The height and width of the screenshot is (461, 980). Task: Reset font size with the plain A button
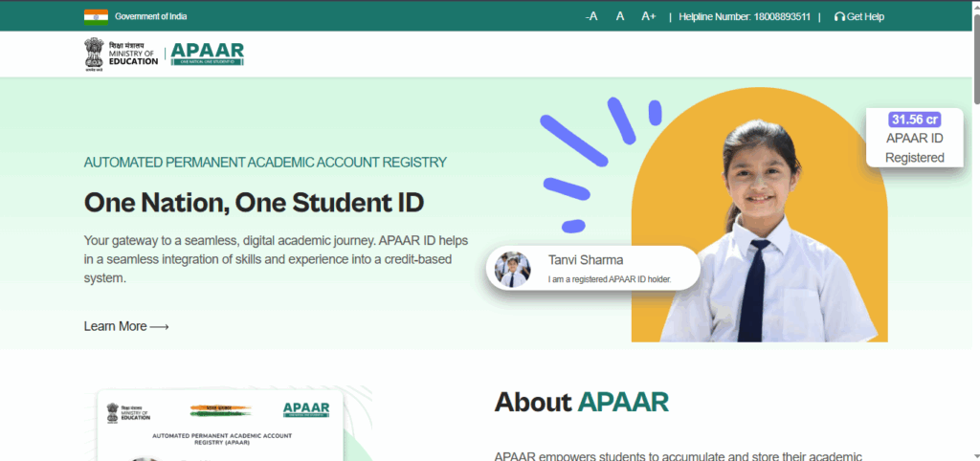point(620,16)
